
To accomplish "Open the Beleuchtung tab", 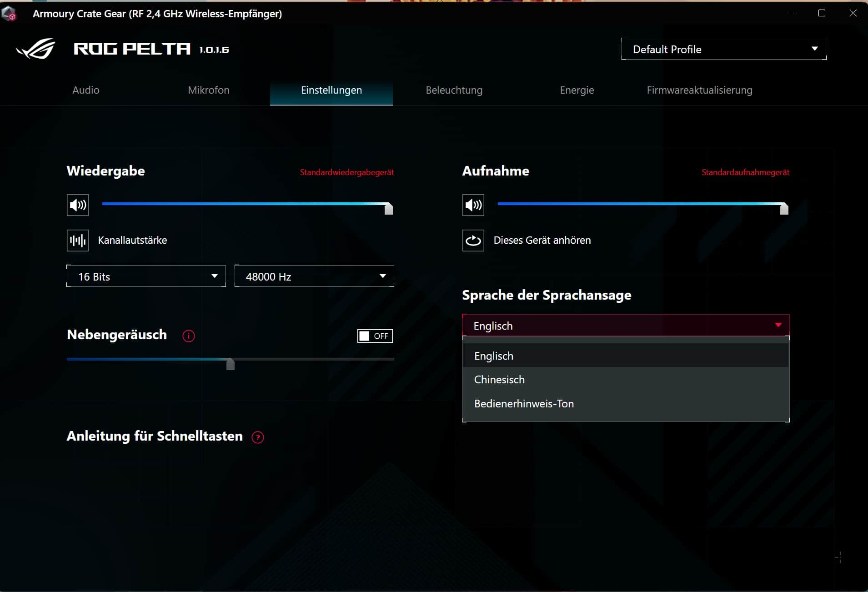I will 454,90.
